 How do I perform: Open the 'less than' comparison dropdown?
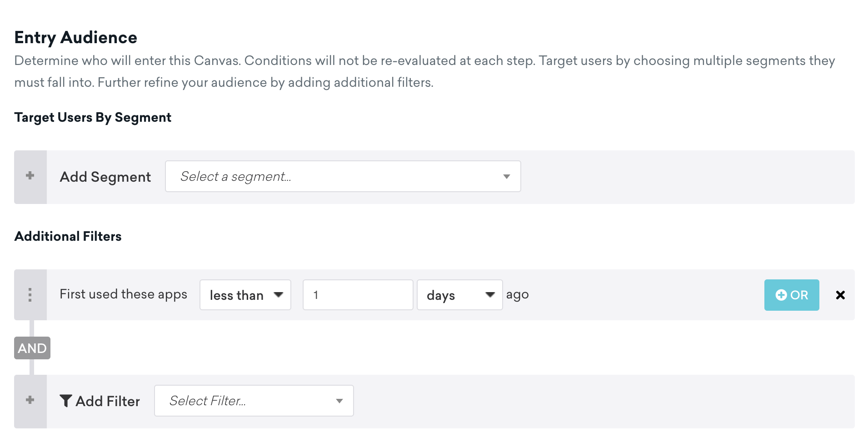point(245,295)
